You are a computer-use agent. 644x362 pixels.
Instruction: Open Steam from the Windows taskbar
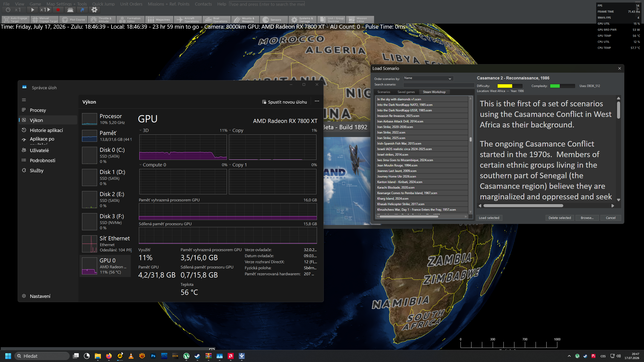tap(197, 356)
